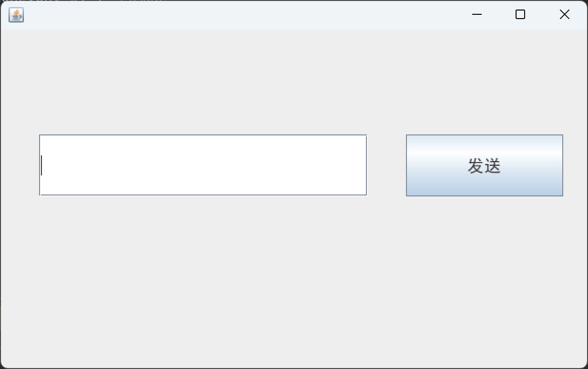
Task: Send the message using 发送
Action: pos(485,165)
